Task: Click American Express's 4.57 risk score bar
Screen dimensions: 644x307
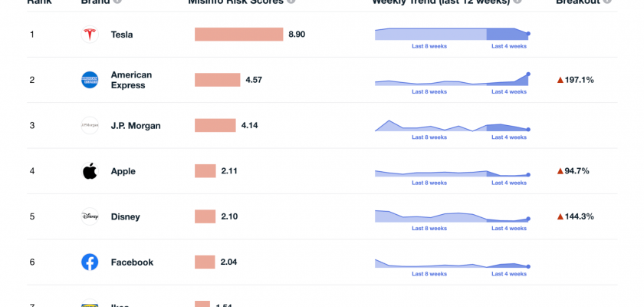Action: click(x=218, y=80)
